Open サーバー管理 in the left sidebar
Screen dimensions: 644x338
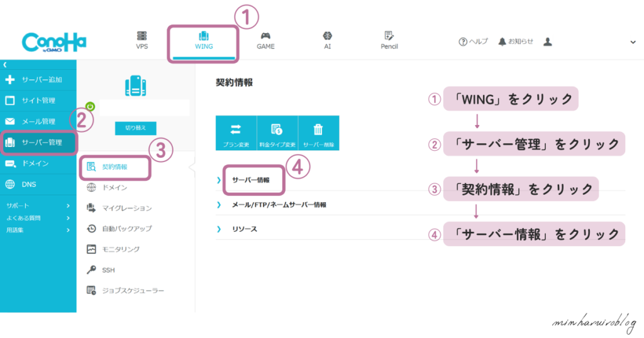tap(38, 143)
